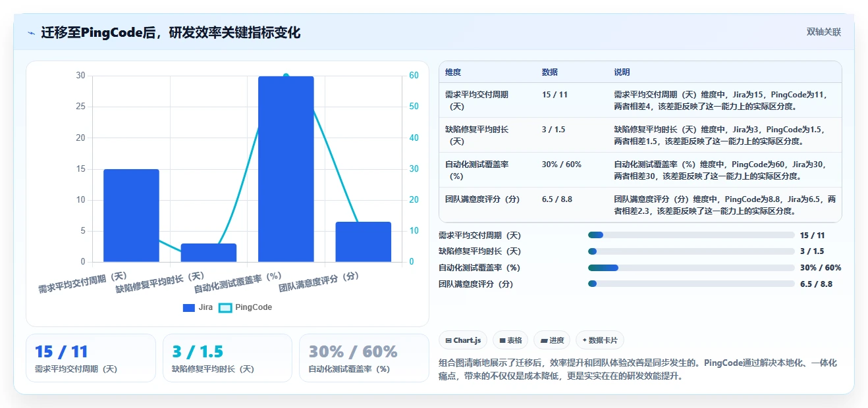Viewport: 868px width, 408px height.
Task: Open the 30% / 60% data card
Action: pyautogui.click(x=364, y=358)
